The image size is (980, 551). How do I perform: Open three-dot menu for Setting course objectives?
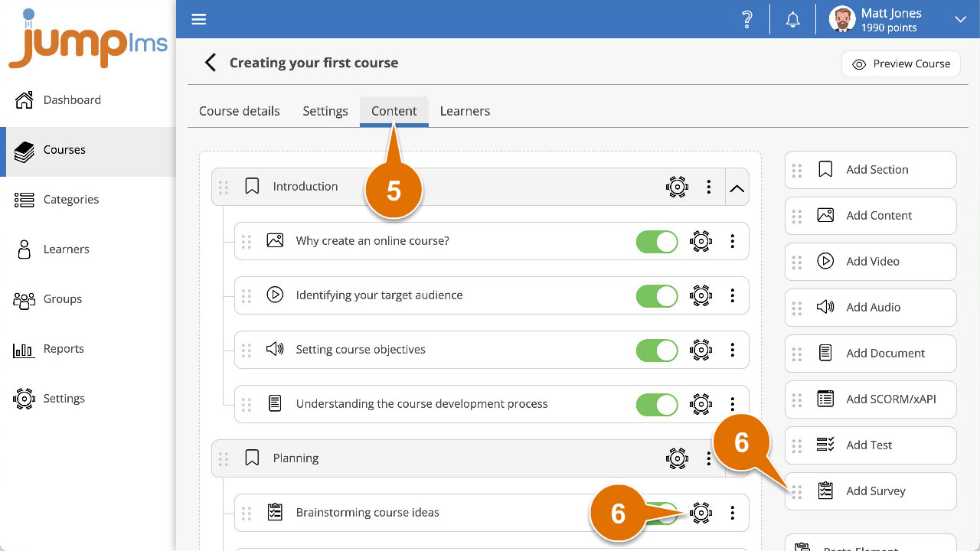click(x=733, y=350)
